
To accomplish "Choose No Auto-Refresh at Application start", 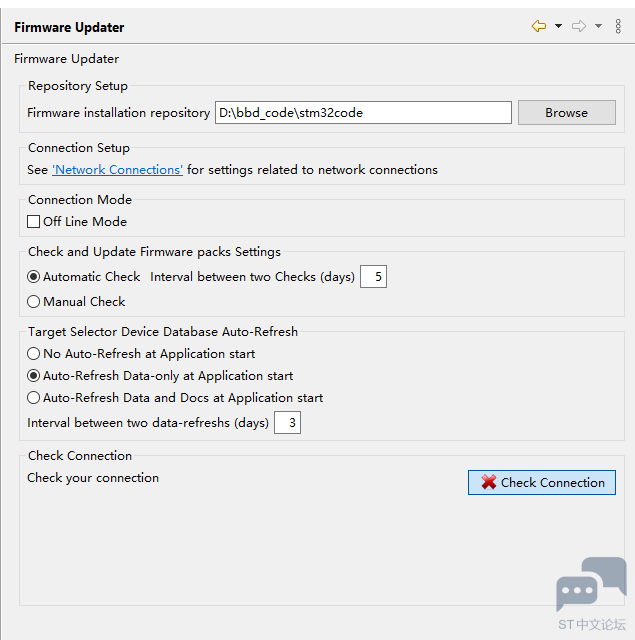I will pos(34,354).
